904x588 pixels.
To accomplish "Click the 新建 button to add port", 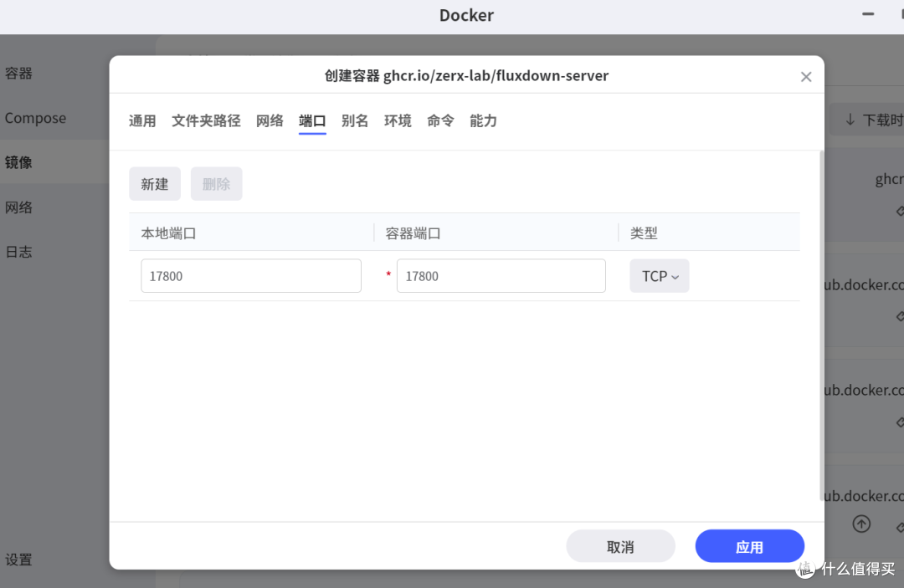I will pos(155,184).
